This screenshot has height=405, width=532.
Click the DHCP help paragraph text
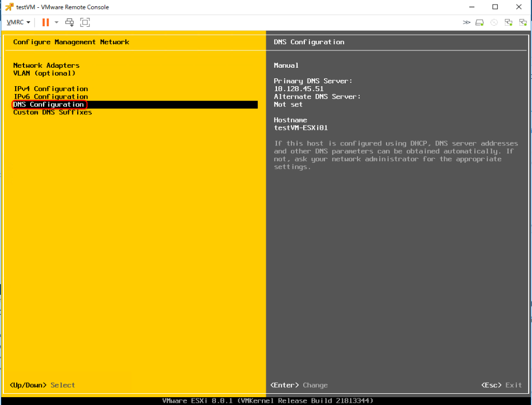396,155
